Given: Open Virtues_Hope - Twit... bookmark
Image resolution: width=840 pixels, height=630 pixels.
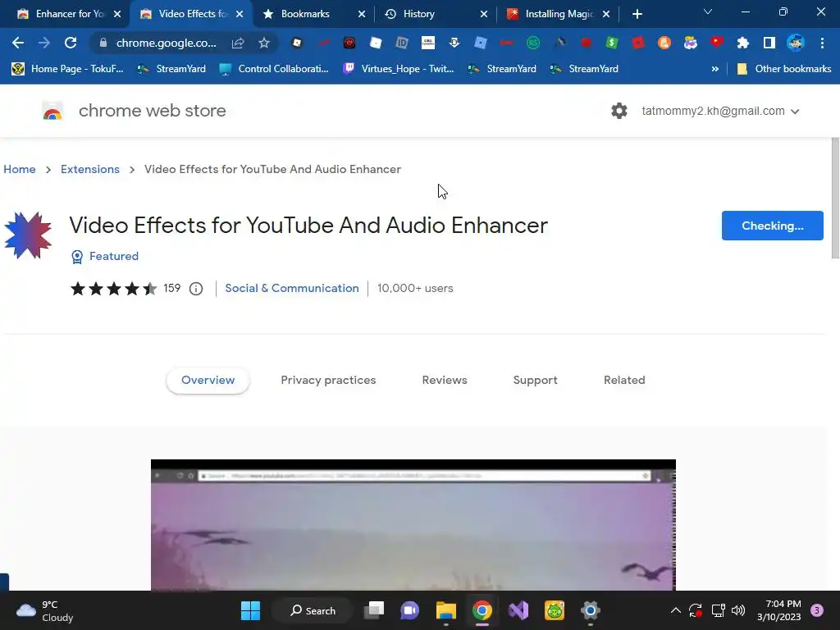Looking at the screenshot, I should pyautogui.click(x=399, y=69).
